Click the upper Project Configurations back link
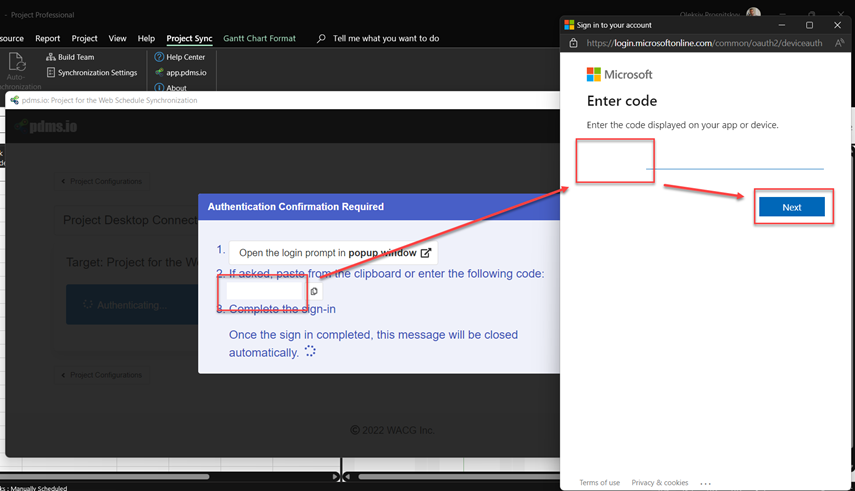Image resolution: width=855 pixels, height=491 pixels. click(101, 181)
